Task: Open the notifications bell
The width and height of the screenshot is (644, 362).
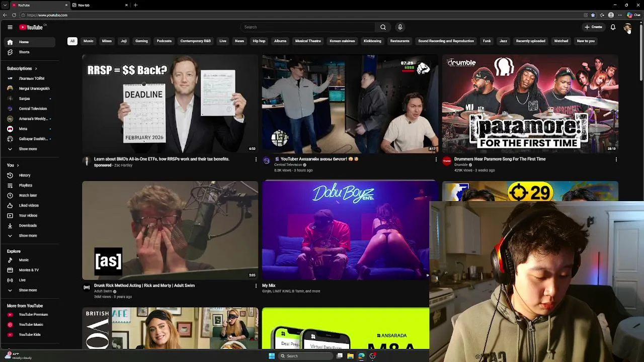Action: tap(613, 27)
